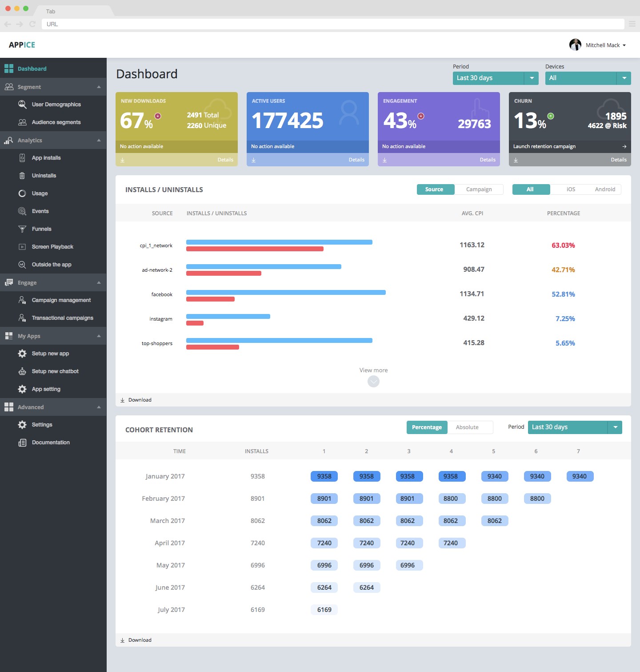
Task: Reload the page with the browser refresh icon
Action: coord(32,24)
